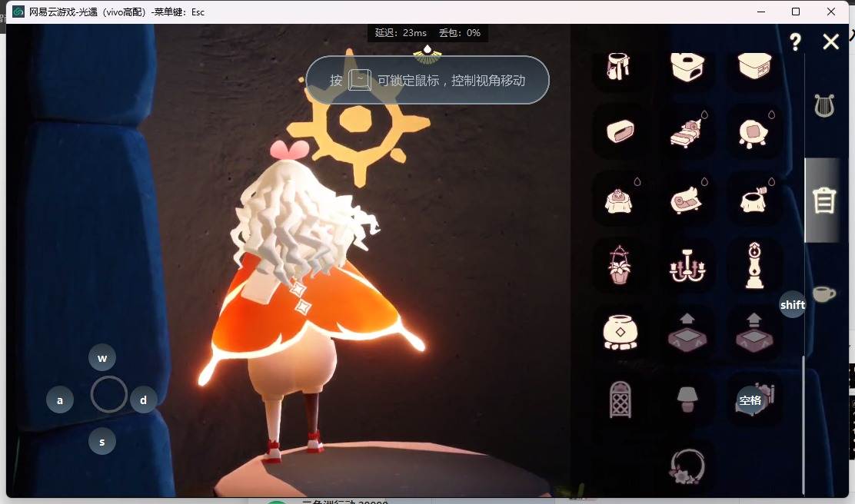This screenshot has height=504, width=855.
Task: Select the round pot with diamond mark
Action: pyautogui.click(x=620, y=332)
